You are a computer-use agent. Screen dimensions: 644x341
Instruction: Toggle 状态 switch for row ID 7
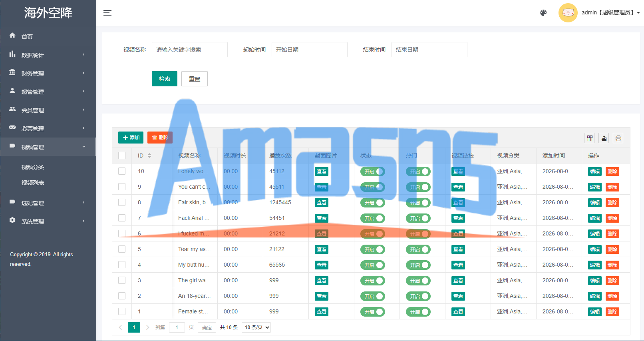(x=372, y=218)
